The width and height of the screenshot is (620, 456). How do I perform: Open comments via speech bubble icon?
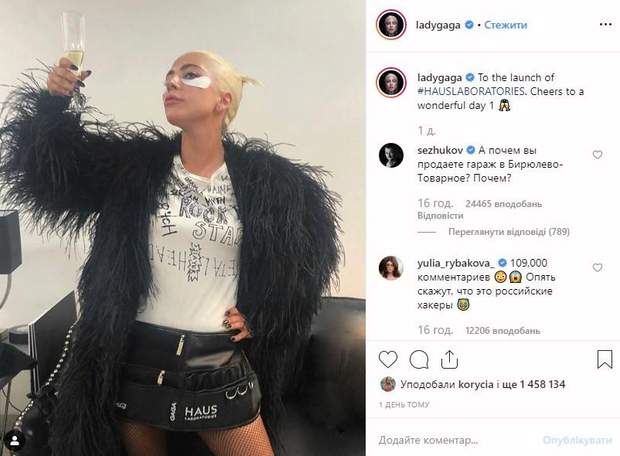(419, 360)
